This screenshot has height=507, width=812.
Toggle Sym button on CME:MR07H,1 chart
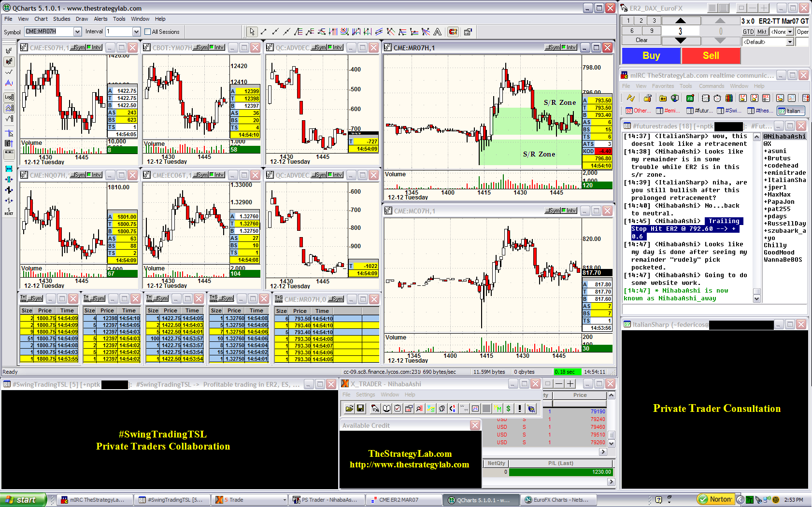(553, 47)
